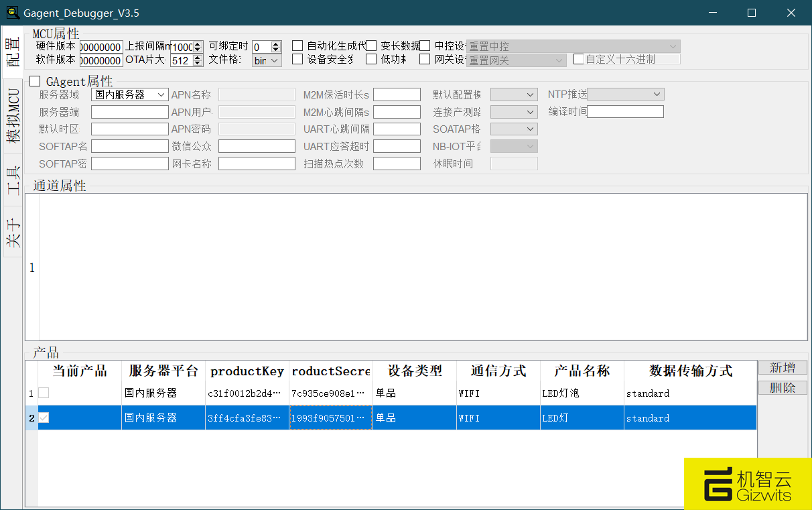Click the 通信方式 column header
812x510 pixels.
tap(498, 371)
